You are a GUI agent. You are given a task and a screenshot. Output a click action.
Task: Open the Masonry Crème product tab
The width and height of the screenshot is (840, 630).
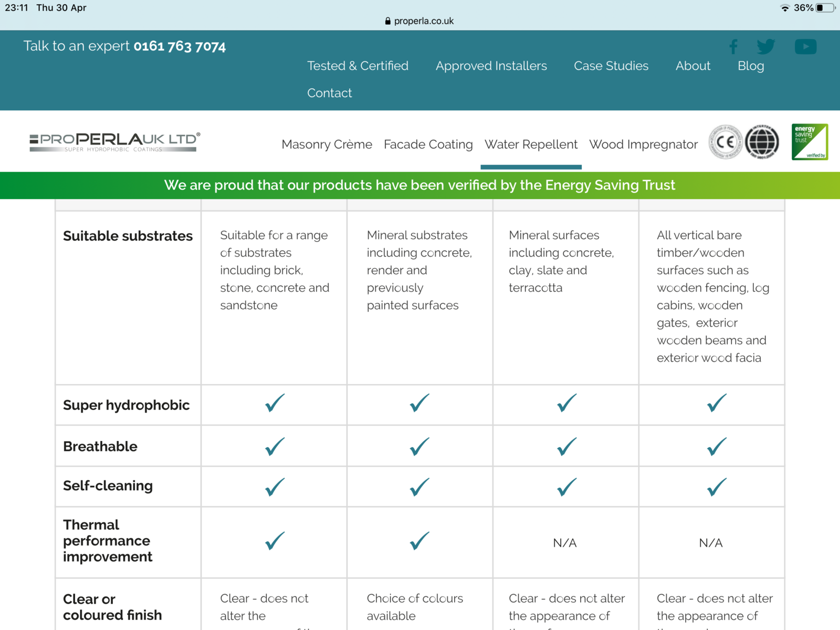click(327, 144)
